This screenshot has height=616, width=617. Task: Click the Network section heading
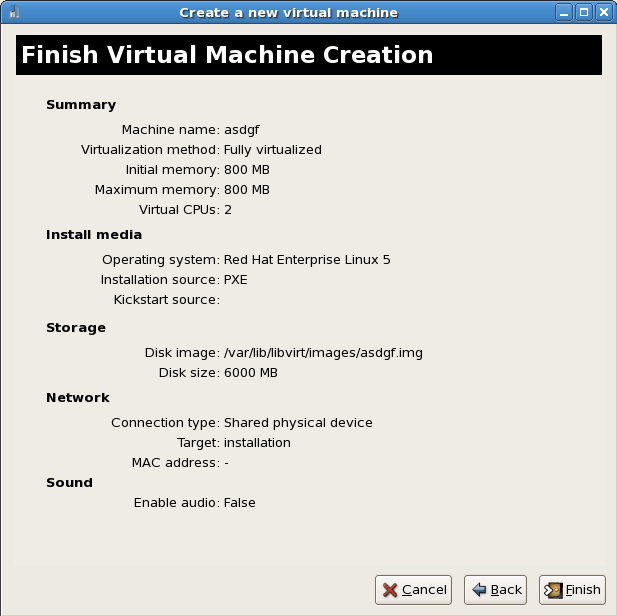point(77,397)
